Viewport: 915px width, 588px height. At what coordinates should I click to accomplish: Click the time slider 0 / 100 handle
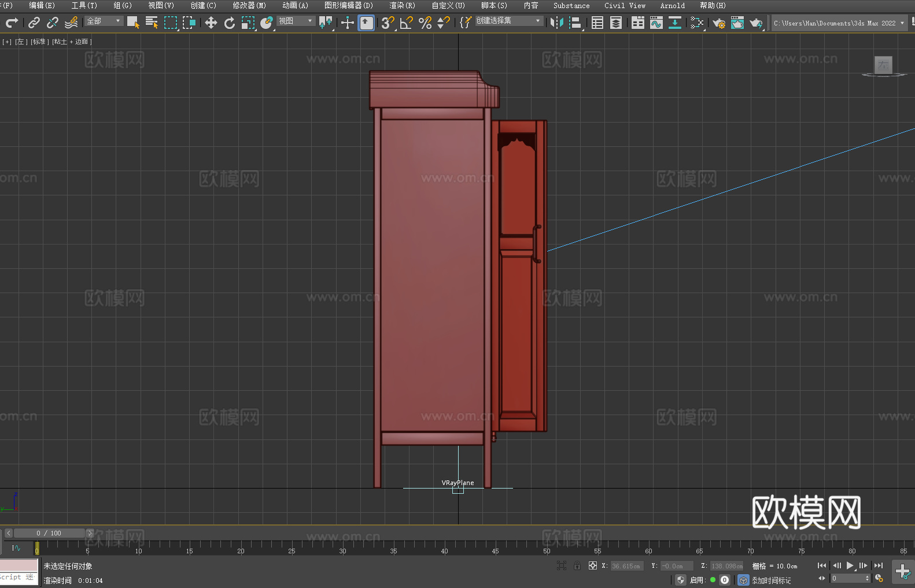(x=49, y=533)
